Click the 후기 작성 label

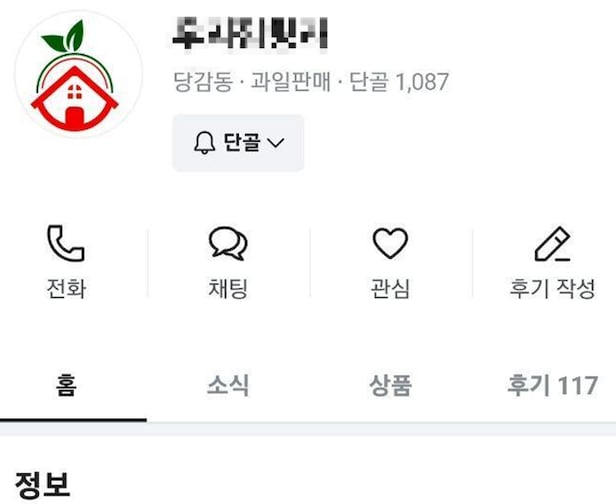coord(552,289)
